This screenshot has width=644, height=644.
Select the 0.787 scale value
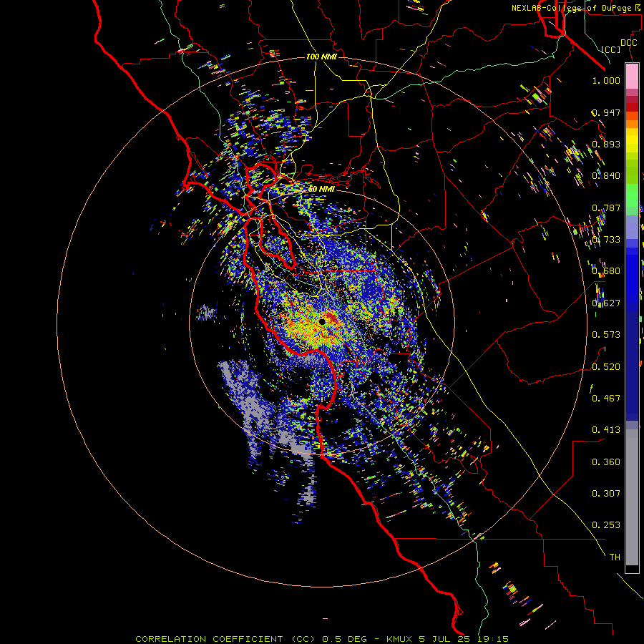[606, 208]
